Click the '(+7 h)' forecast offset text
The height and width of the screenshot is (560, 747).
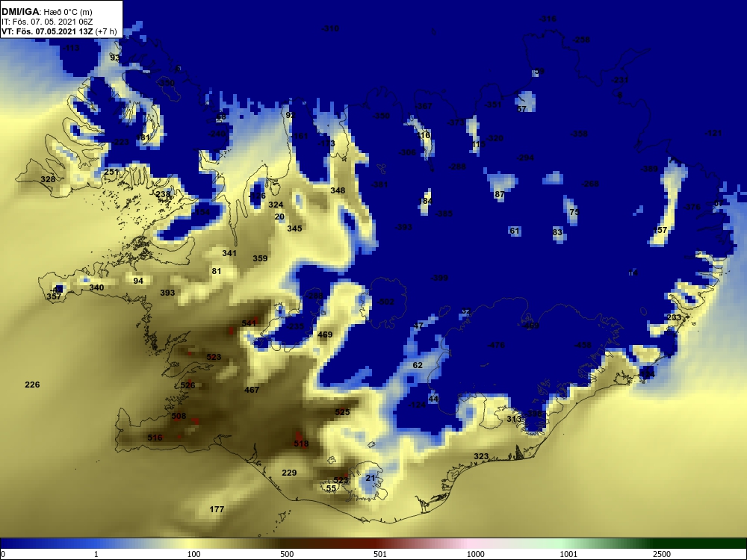coord(106,31)
